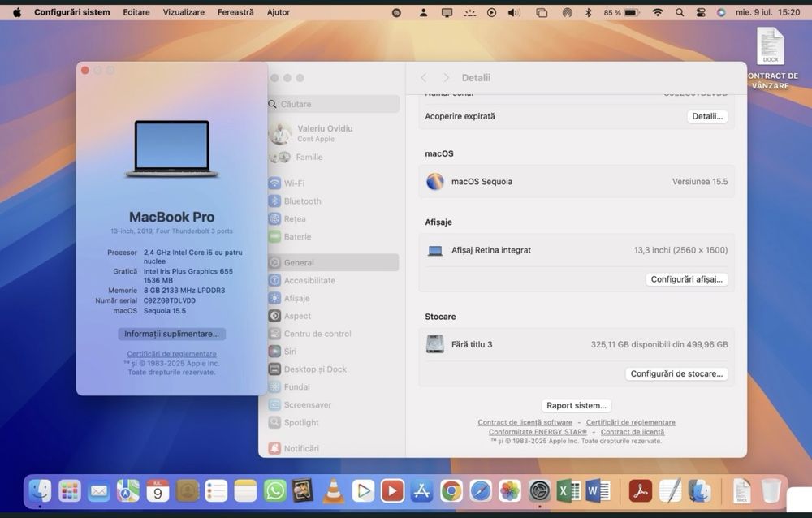Viewport: 812px width, 518px height.
Task: Click the Raport sistem button
Action: pos(576,405)
